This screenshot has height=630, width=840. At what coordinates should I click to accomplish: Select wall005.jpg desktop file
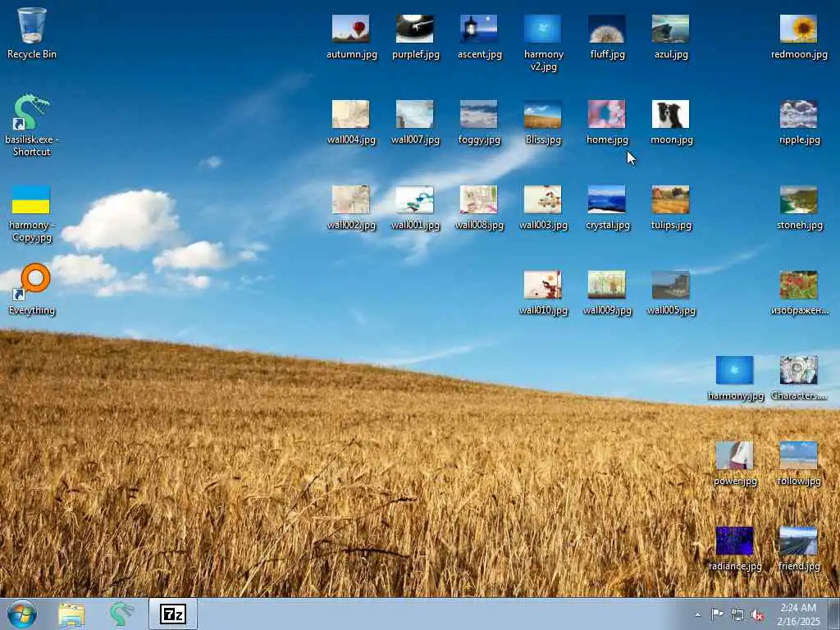pyautogui.click(x=671, y=293)
